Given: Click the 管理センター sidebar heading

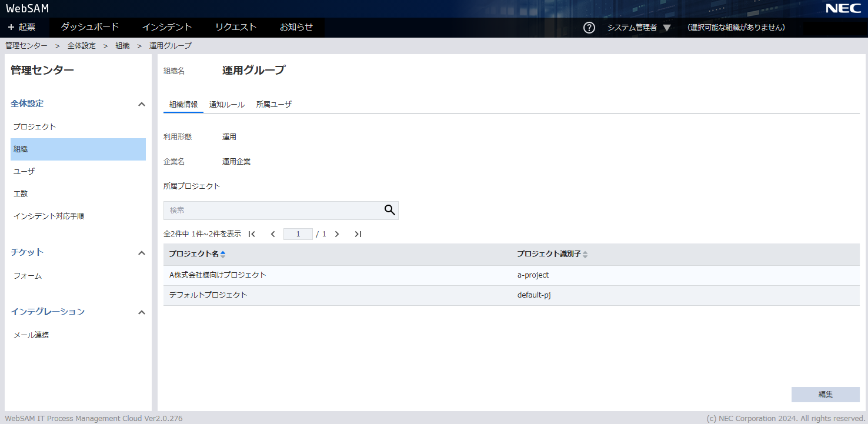Looking at the screenshot, I should 42,71.
